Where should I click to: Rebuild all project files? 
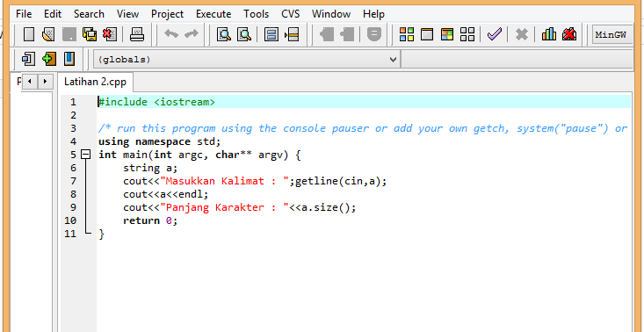467,34
